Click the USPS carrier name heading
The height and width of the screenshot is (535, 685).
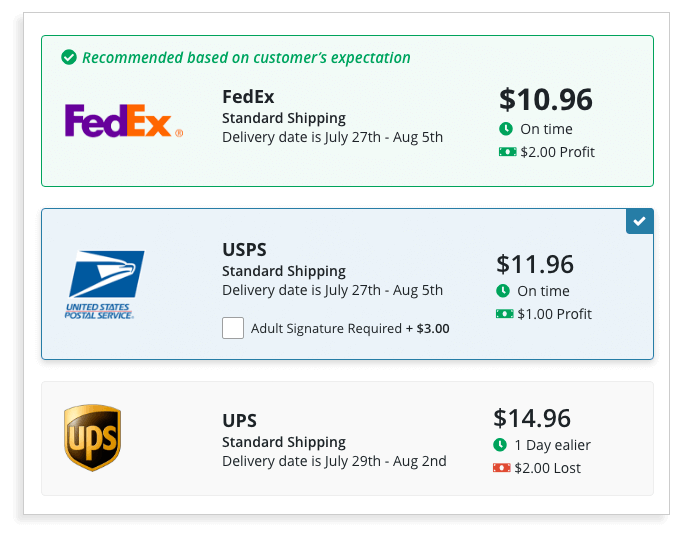click(x=244, y=250)
